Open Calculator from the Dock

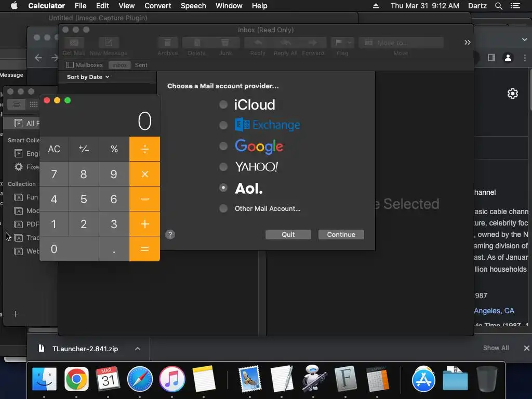tap(377, 379)
